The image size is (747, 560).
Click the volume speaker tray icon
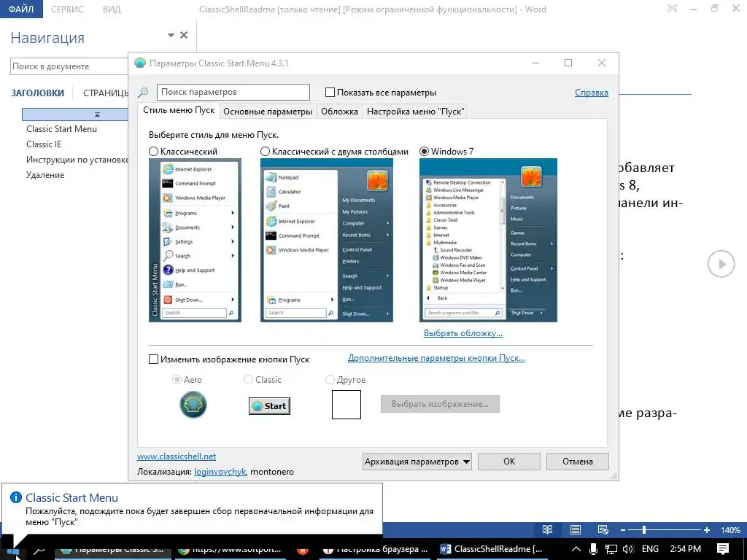click(x=628, y=549)
